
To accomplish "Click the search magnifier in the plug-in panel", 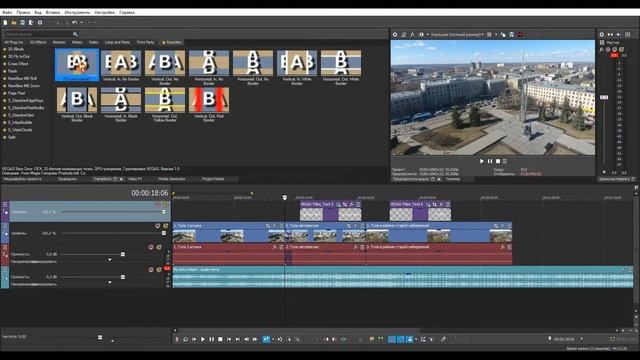I will tap(75, 34).
